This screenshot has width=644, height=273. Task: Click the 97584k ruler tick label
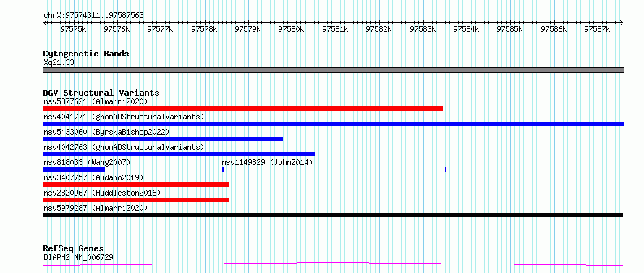[x=466, y=29]
